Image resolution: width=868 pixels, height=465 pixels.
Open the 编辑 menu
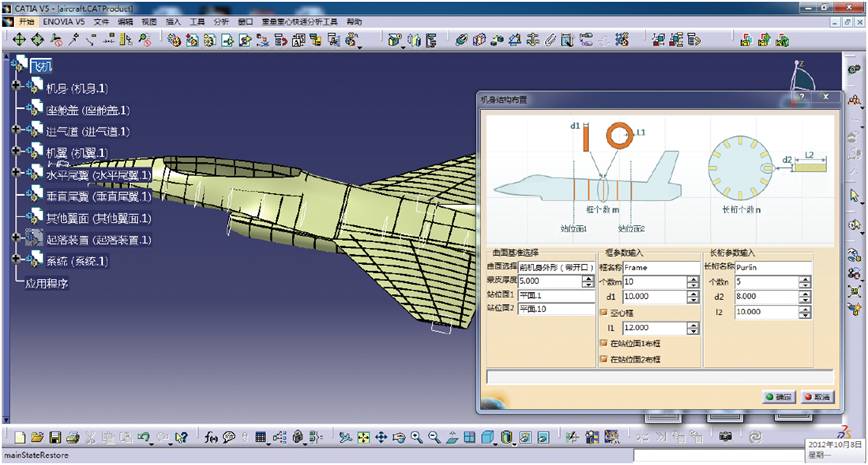[x=125, y=22]
